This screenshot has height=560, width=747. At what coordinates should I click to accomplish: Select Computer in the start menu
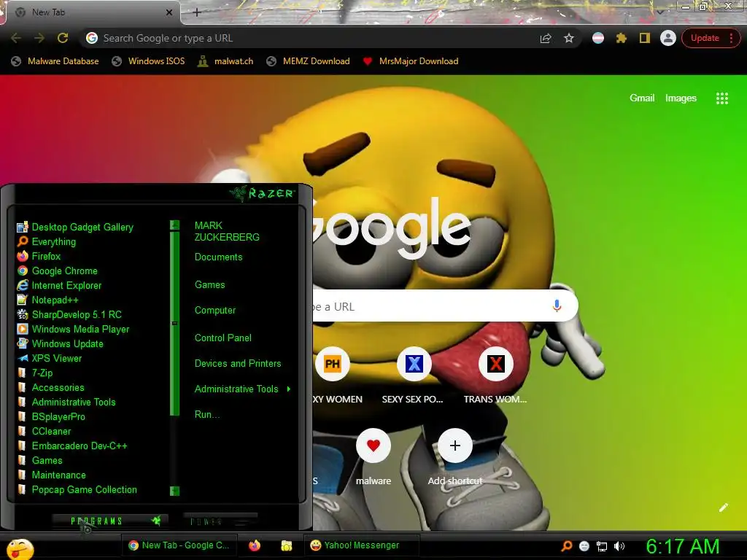click(x=215, y=311)
